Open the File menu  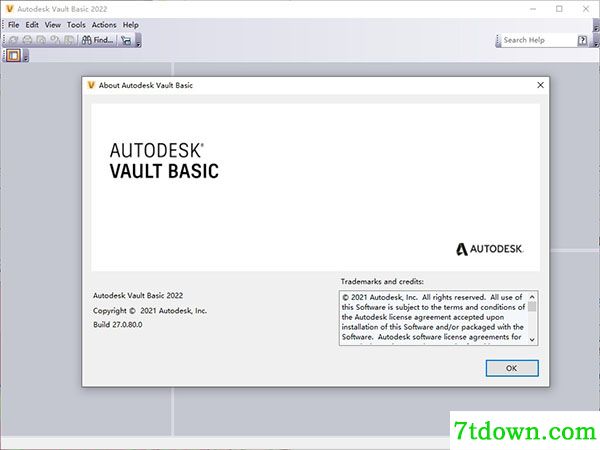click(x=13, y=25)
